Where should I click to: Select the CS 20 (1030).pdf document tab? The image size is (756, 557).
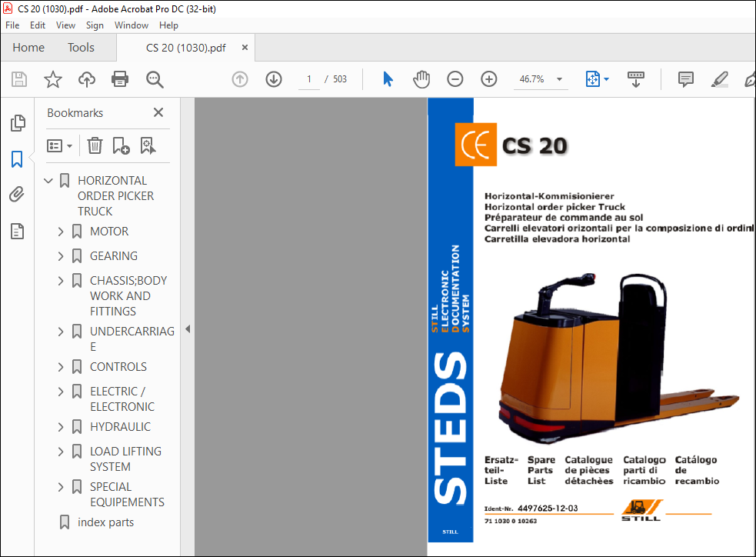click(x=185, y=48)
